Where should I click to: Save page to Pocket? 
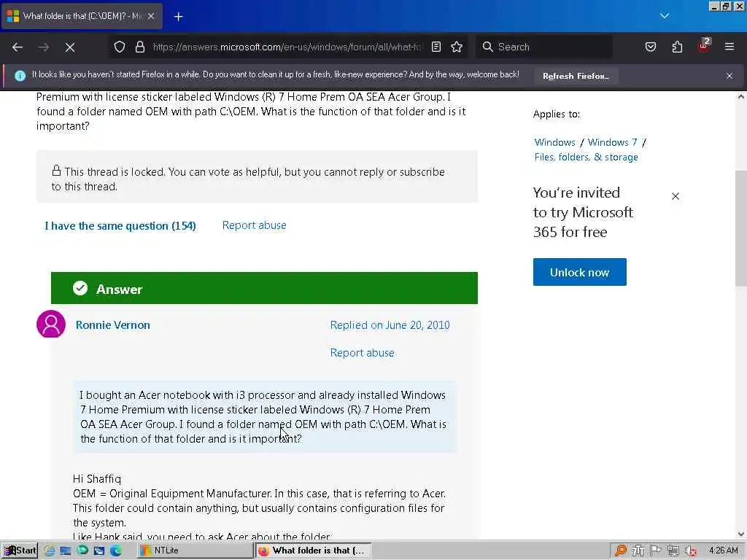650,47
